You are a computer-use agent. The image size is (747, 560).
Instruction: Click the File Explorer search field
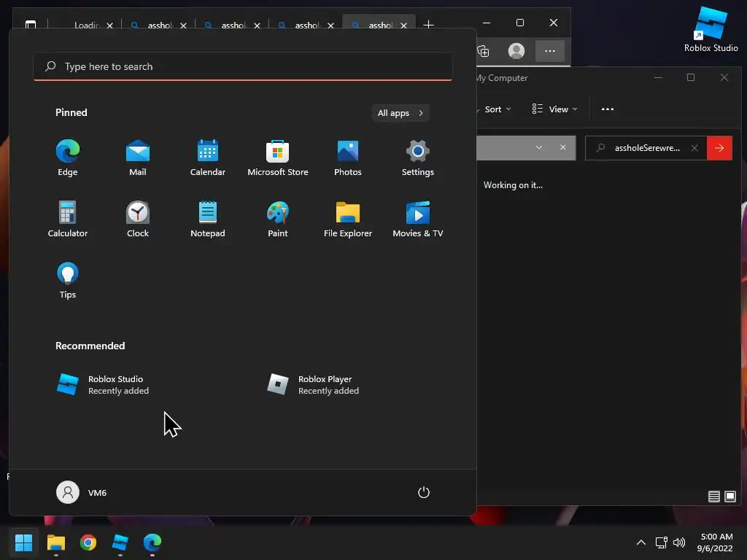pyautogui.click(x=646, y=148)
